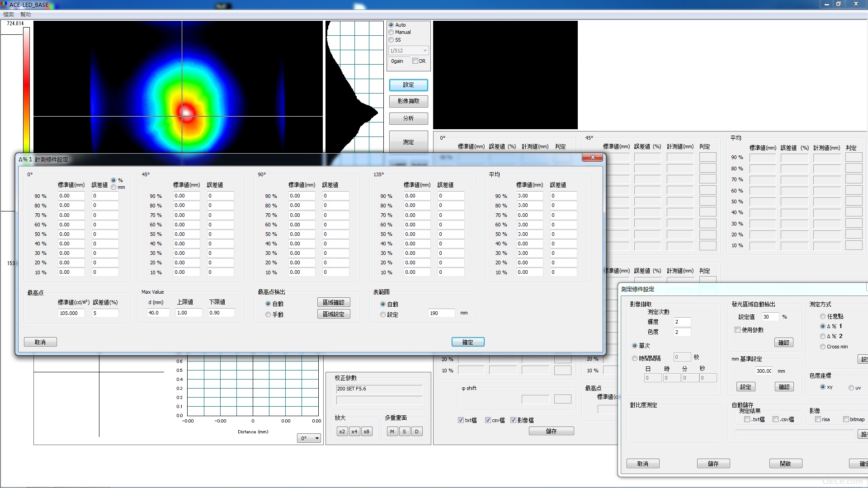Click the 測定 button
Viewport: 868px width, 488px height.
(408, 142)
